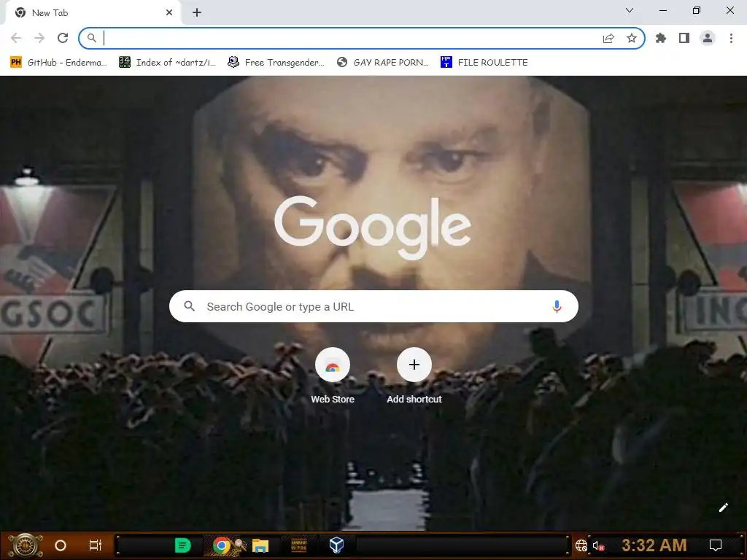
Task: Select the New Tab tab
Action: click(93, 13)
